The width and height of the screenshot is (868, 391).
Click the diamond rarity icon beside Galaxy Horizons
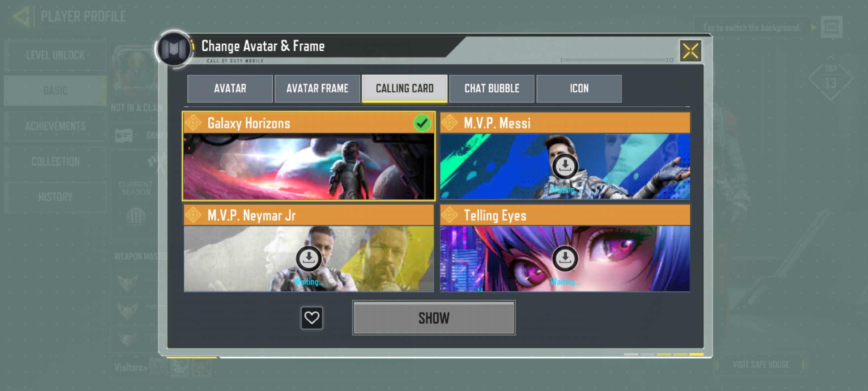click(x=193, y=123)
